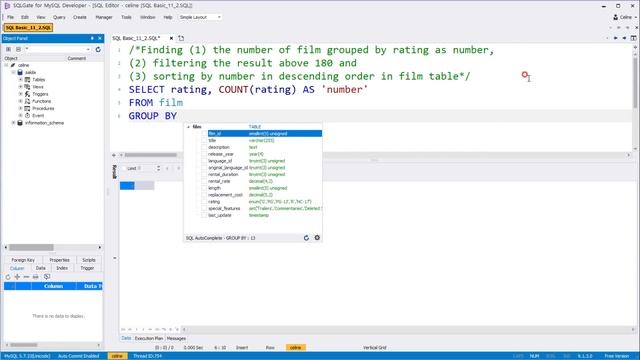This screenshot has width=640, height=360.
Task: Open the File menu
Action: click(x=10, y=17)
